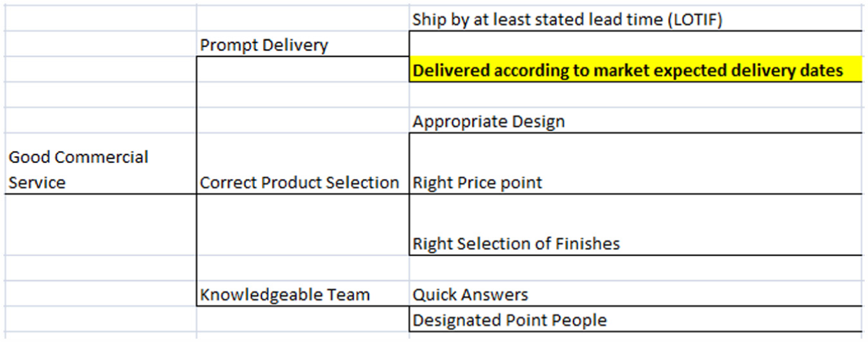Select the empty cell between 'Delivered according' and 'Appropriate Design'
The image size is (868, 342).
coord(636,95)
